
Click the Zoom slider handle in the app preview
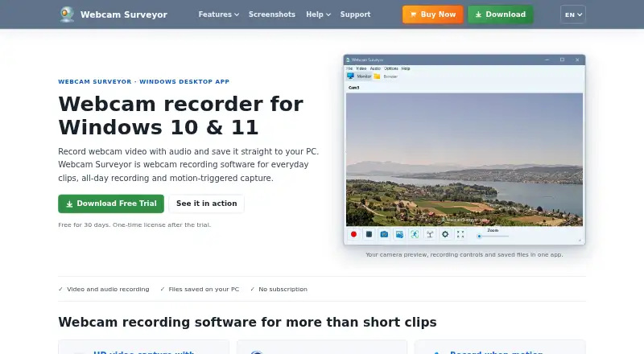[479, 237]
